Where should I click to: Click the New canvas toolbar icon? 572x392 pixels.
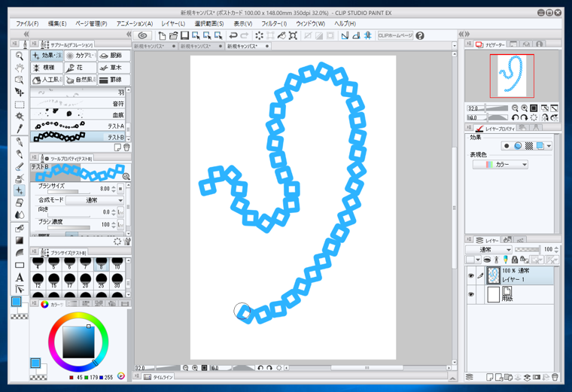(x=162, y=35)
